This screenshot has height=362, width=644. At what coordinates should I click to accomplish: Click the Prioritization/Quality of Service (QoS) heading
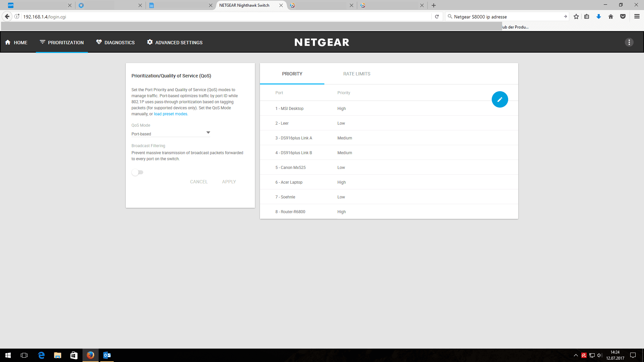click(171, 76)
